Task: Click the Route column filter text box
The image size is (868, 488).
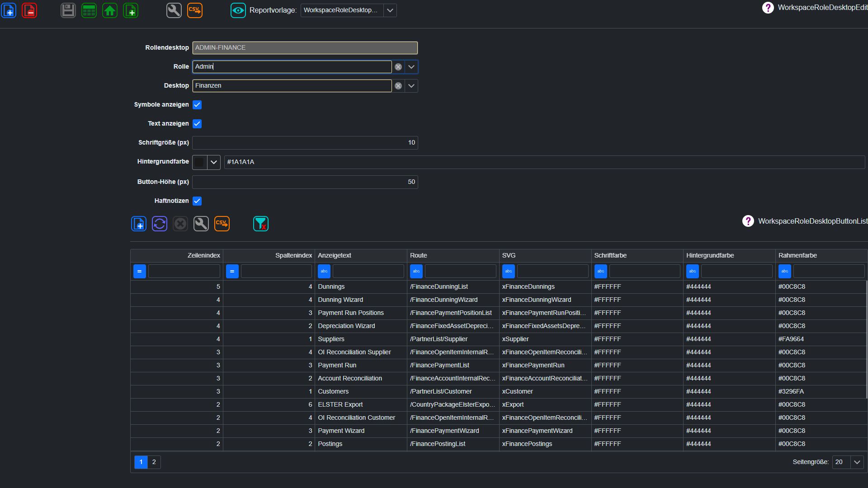Action: tap(461, 272)
